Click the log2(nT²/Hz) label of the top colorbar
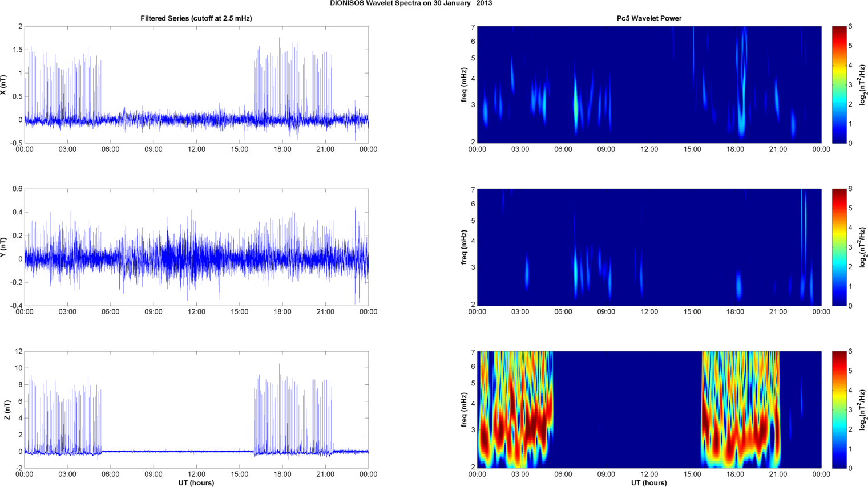 863,85
